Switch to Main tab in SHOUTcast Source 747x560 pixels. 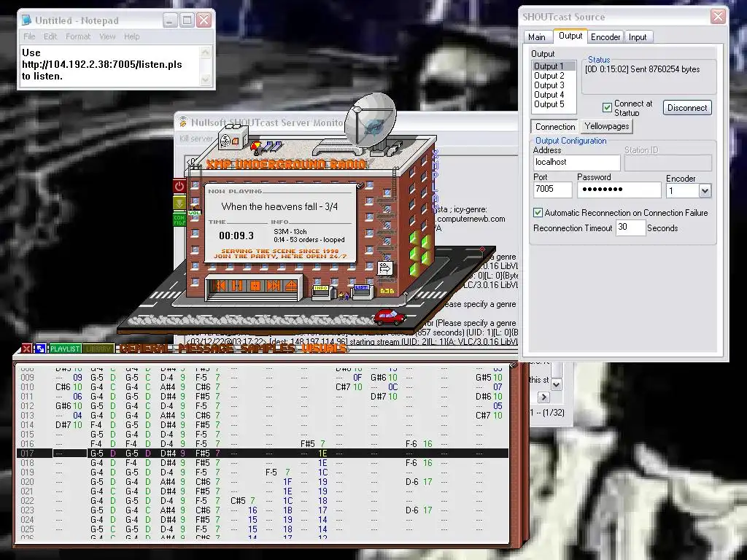coord(536,36)
